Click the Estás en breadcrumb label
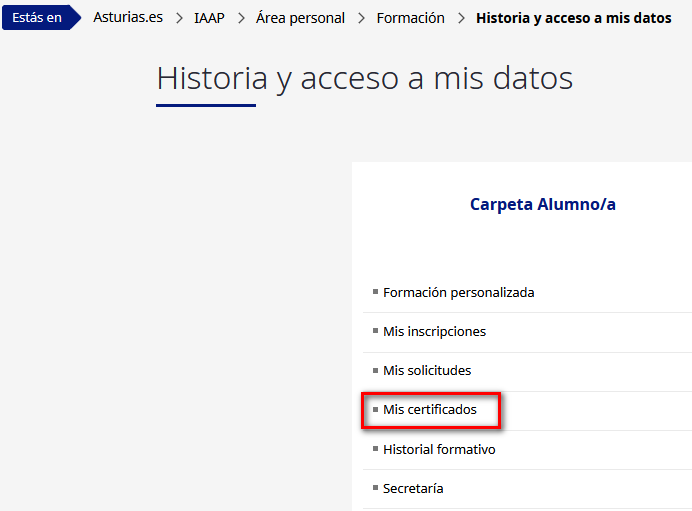This screenshot has width=692, height=511. 37,18
